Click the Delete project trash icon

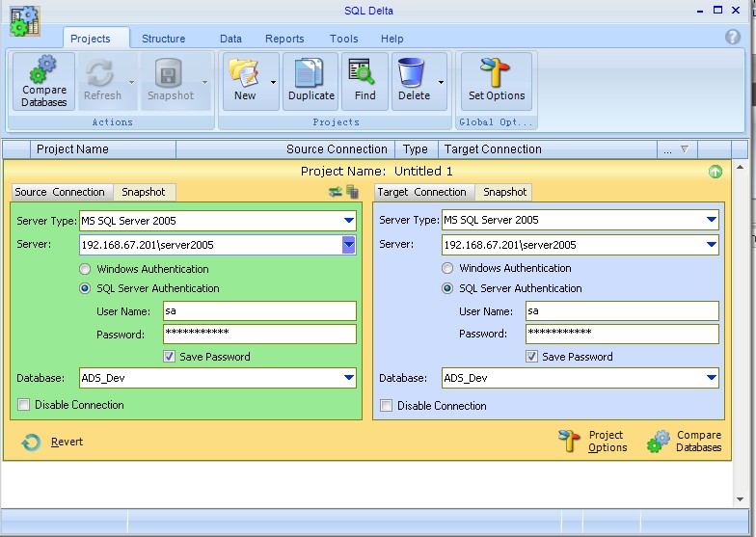pyautogui.click(x=413, y=81)
